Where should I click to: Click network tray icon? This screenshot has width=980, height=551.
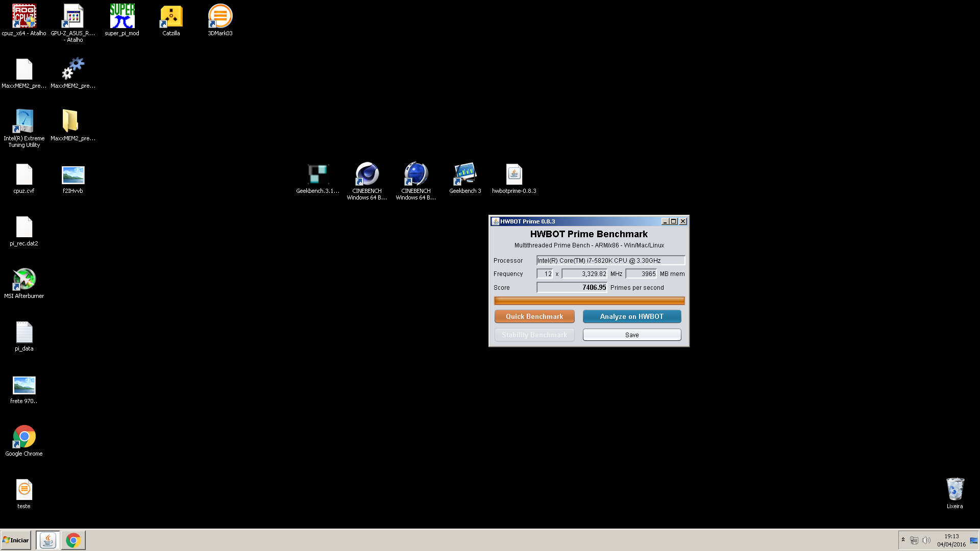[x=914, y=540]
